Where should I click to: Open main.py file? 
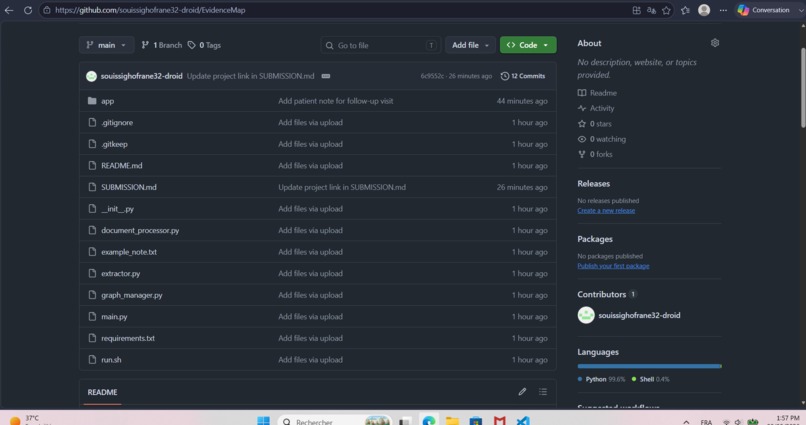point(114,317)
